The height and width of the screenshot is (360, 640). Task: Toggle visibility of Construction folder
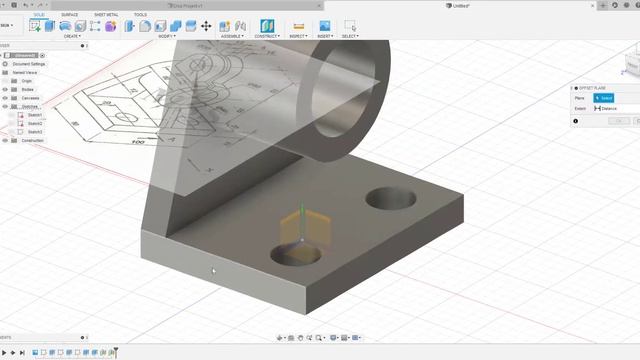coord(5,140)
